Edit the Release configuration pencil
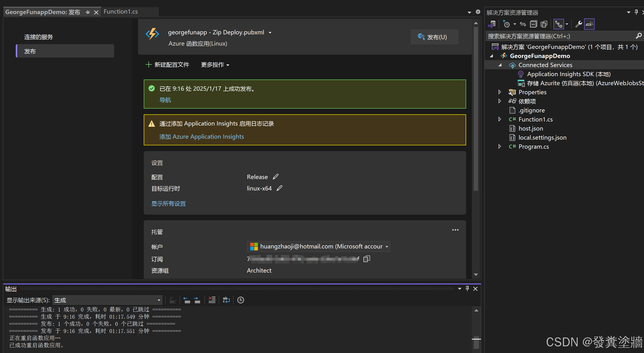 click(x=276, y=177)
